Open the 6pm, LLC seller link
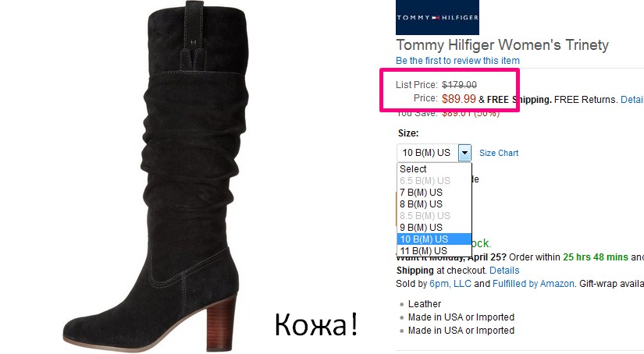The width and height of the screenshot is (644, 354). [x=450, y=284]
